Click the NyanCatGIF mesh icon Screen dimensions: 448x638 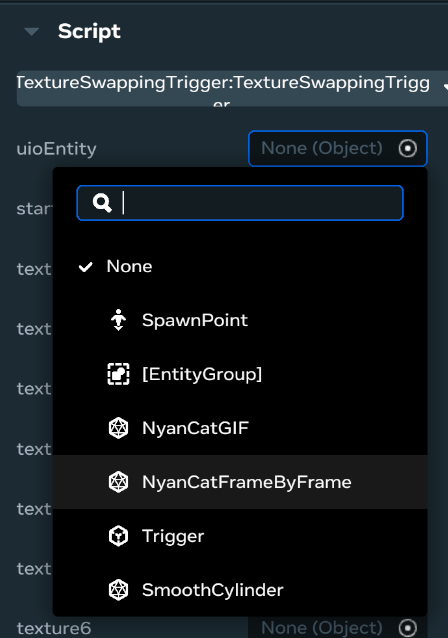pos(118,428)
